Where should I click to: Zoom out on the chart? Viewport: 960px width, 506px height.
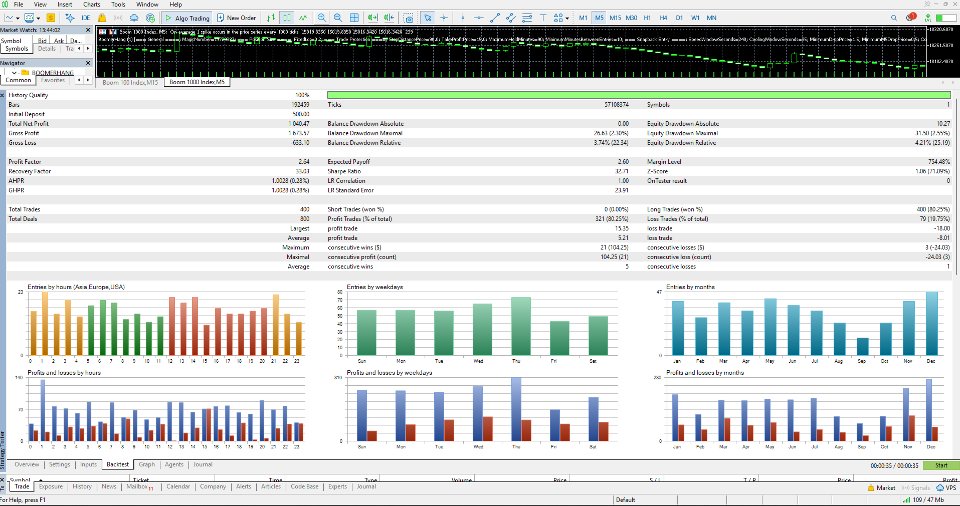(337, 18)
